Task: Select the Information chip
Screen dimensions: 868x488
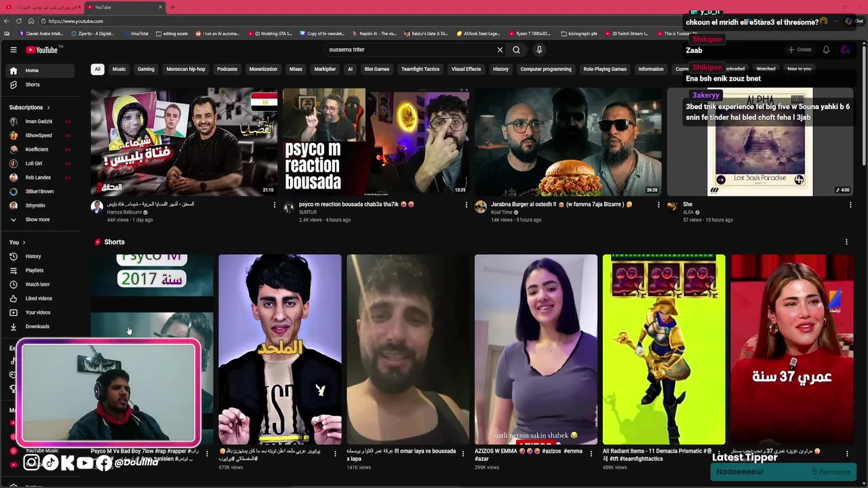Action: coord(651,69)
